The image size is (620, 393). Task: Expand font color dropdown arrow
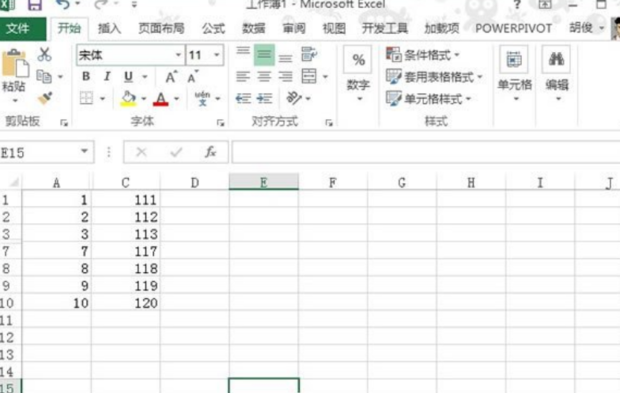tap(176, 98)
